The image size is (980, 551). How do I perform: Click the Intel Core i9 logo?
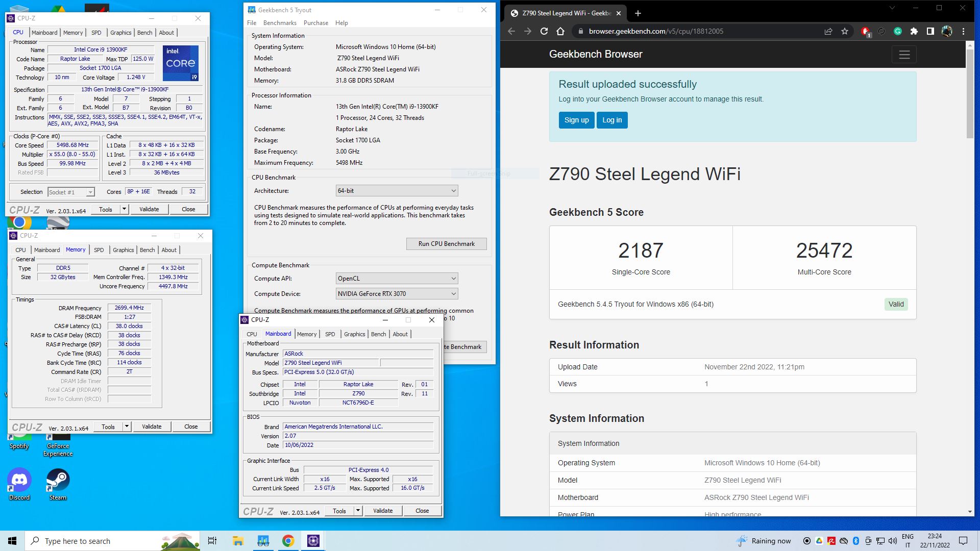click(181, 63)
